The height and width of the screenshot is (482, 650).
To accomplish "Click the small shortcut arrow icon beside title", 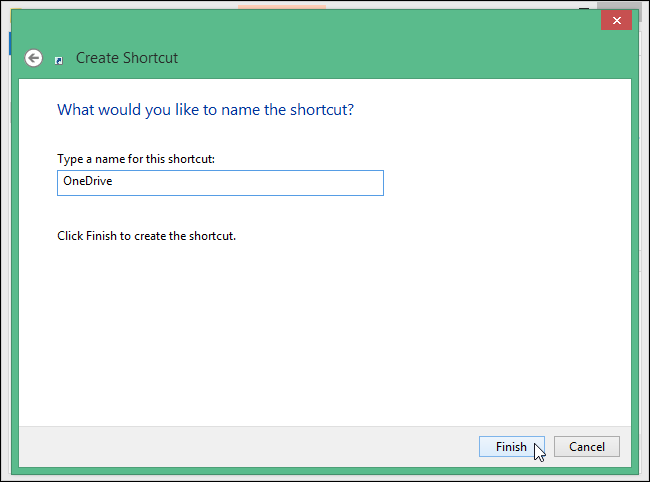I will (x=59, y=61).
